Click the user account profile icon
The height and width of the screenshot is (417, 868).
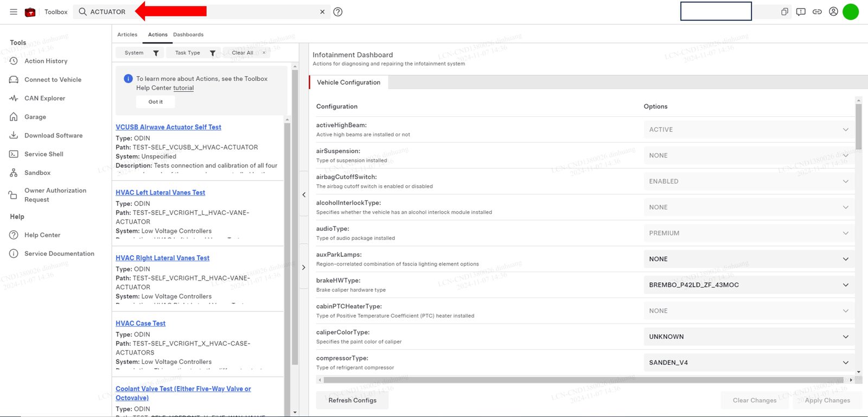(x=834, y=11)
